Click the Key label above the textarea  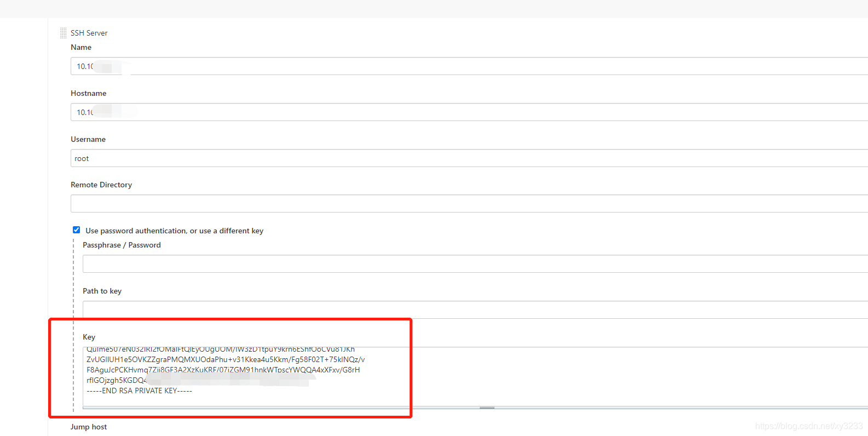pos(89,337)
